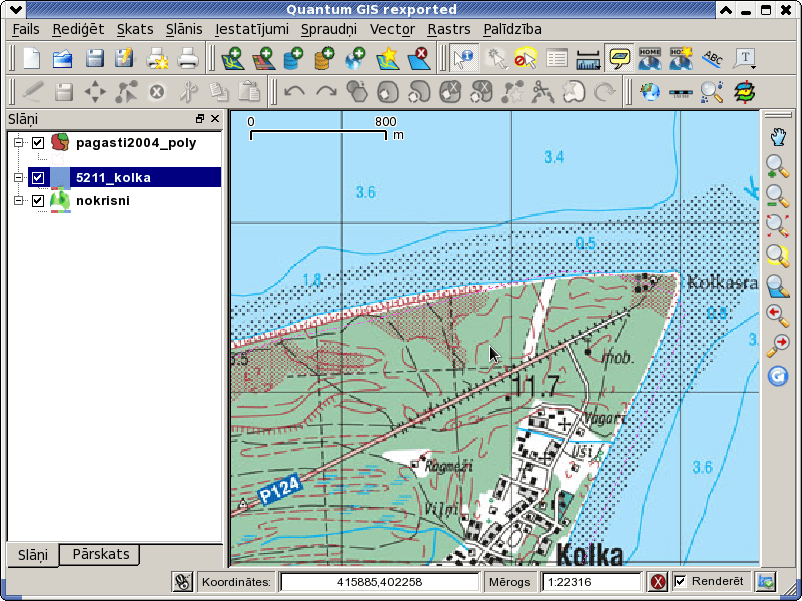Deselect features from all layers
The width and height of the screenshot is (802, 601).
coord(525,58)
